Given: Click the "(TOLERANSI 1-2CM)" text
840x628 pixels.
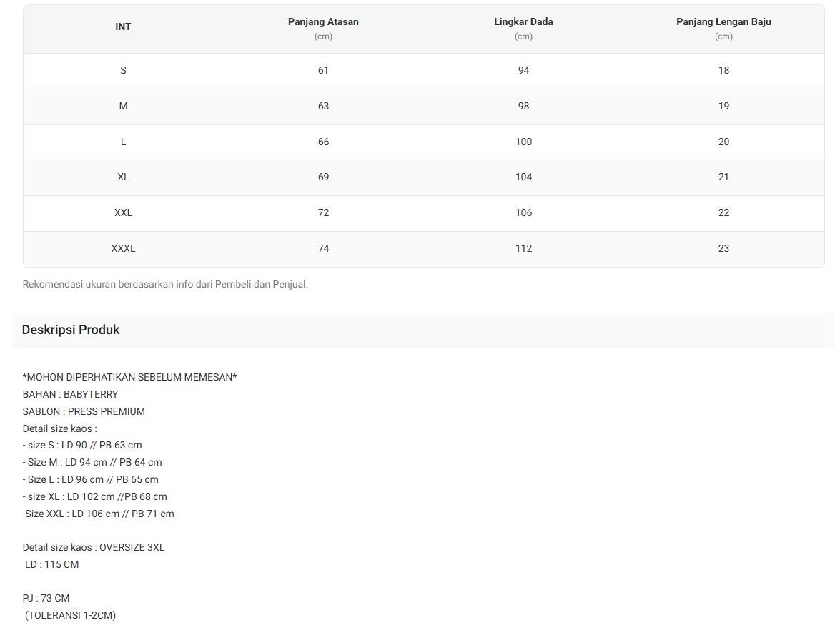Looking at the screenshot, I should click(x=70, y=615).
